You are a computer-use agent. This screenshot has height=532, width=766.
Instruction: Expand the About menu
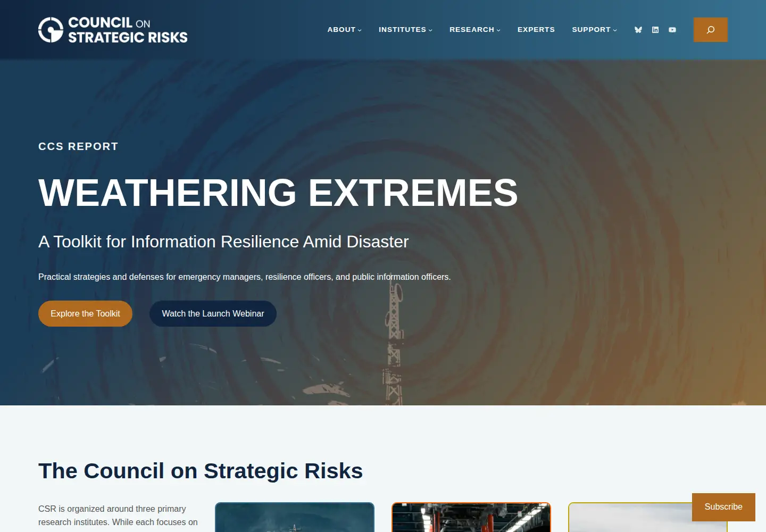[344, 30]
